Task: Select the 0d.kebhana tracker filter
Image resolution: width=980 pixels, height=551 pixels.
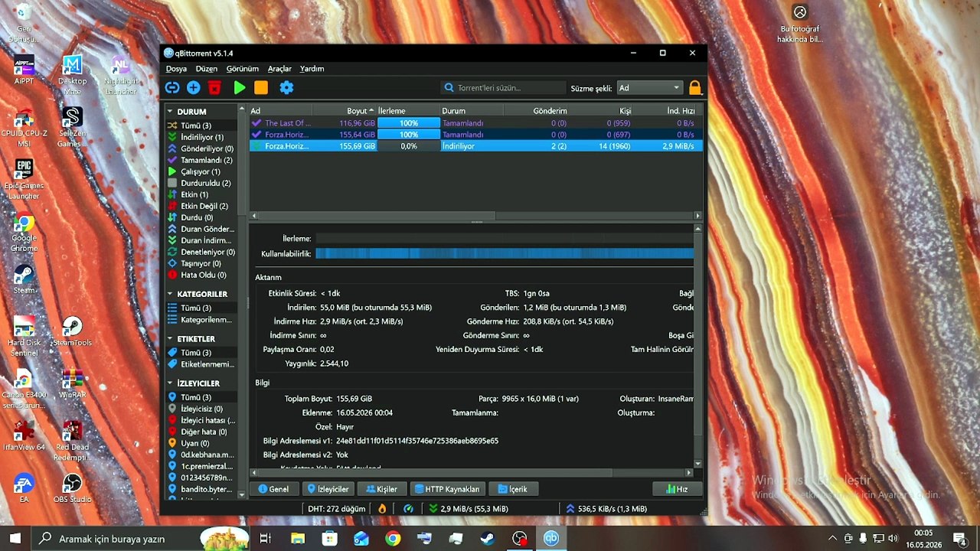Action: [201, 455]
